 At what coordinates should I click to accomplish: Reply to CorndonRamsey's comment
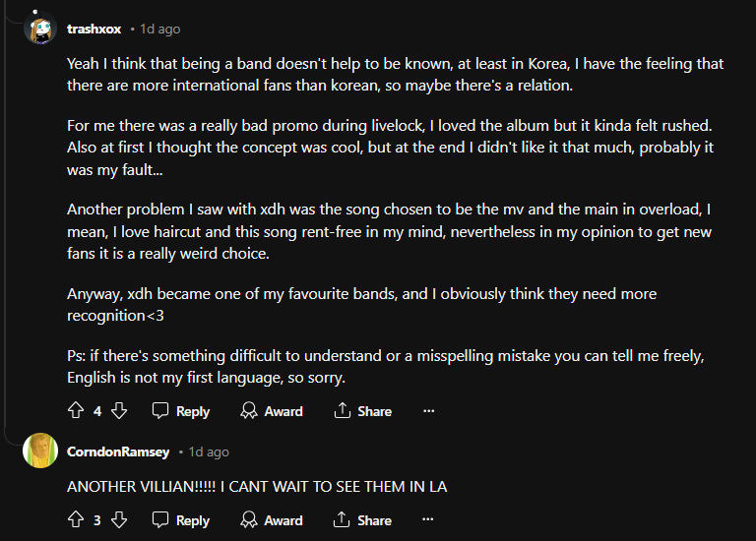tap(181, 520)
